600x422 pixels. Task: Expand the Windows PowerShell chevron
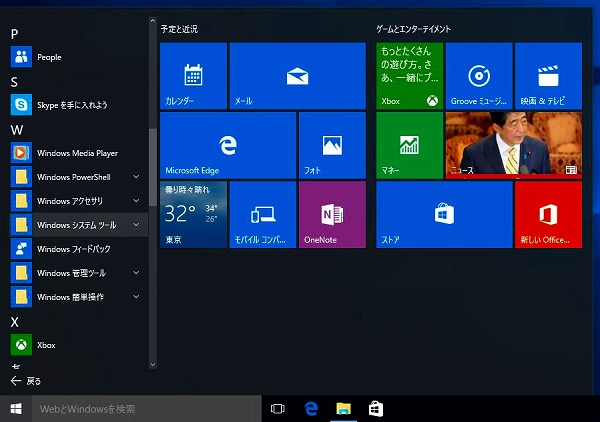tap(136, 176)
